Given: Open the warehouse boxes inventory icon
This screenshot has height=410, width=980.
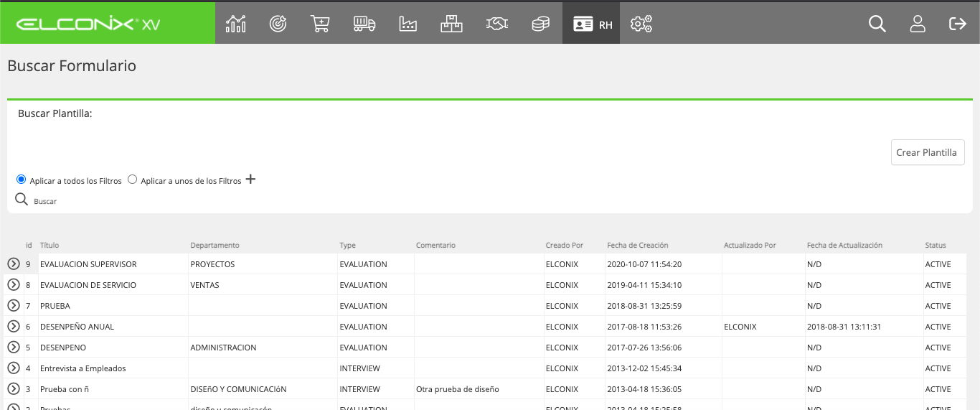Looking at the screenshot, I should (451, 24).
